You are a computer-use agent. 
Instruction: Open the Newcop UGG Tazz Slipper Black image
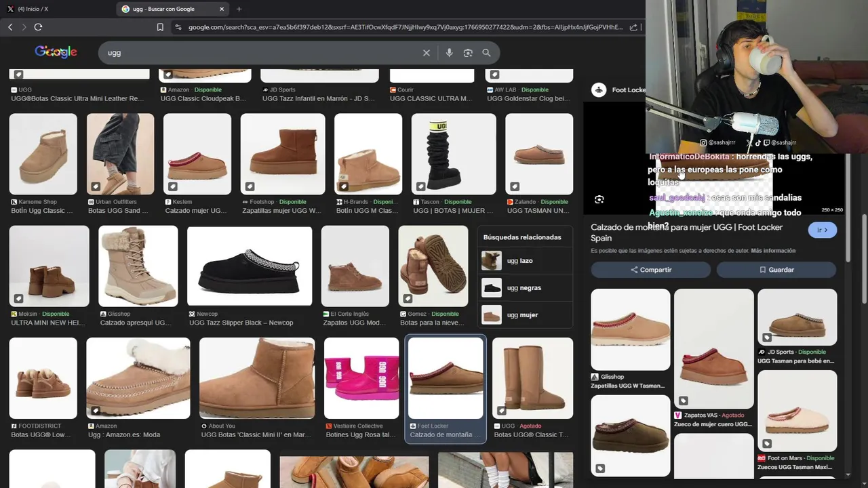(250, 266)
